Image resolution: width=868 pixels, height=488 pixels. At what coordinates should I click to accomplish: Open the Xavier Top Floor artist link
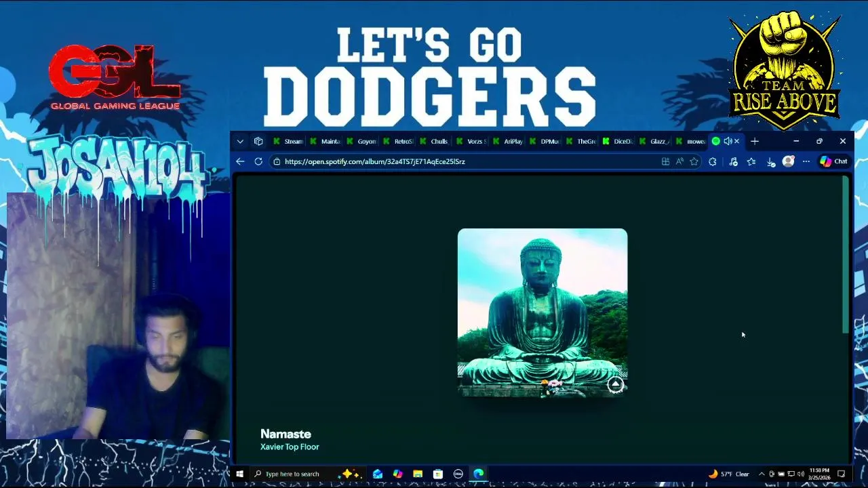tap(290, 447)
